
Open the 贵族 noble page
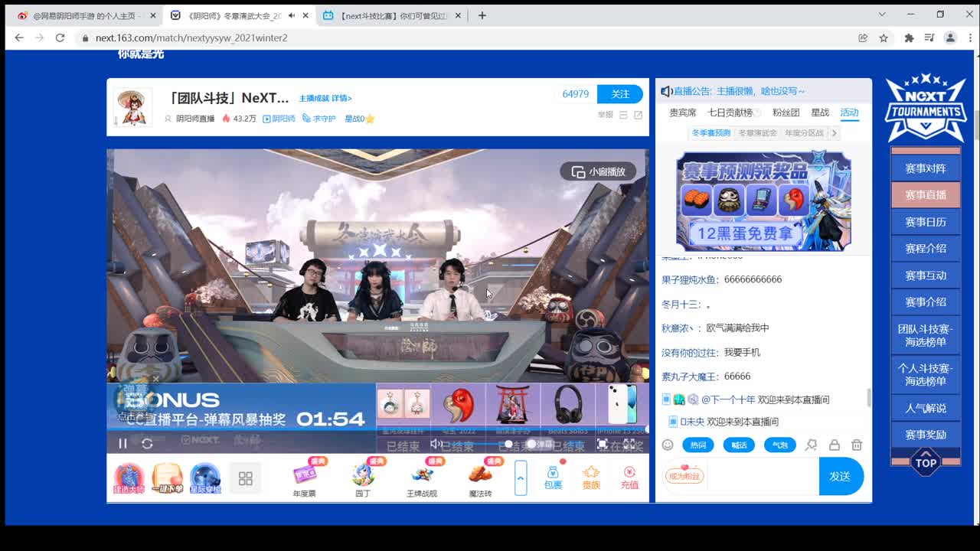[x=591, y=478]
